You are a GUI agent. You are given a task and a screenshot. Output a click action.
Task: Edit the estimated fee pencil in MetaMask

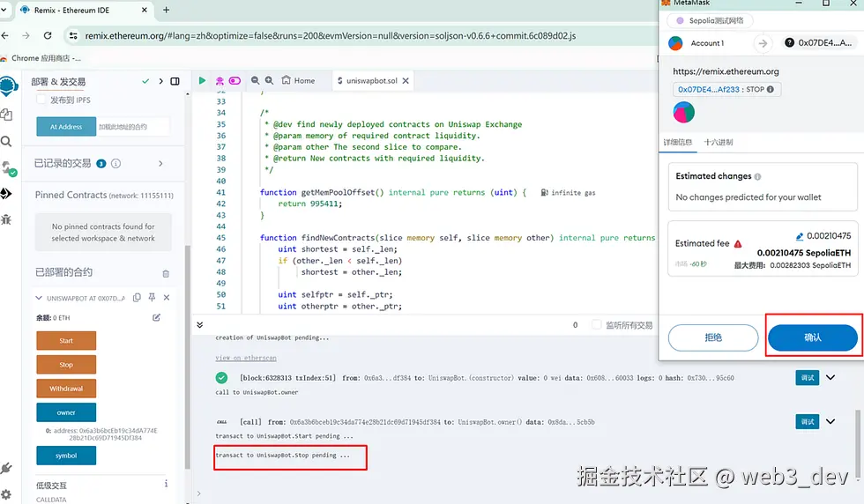(x=800, y=236)
